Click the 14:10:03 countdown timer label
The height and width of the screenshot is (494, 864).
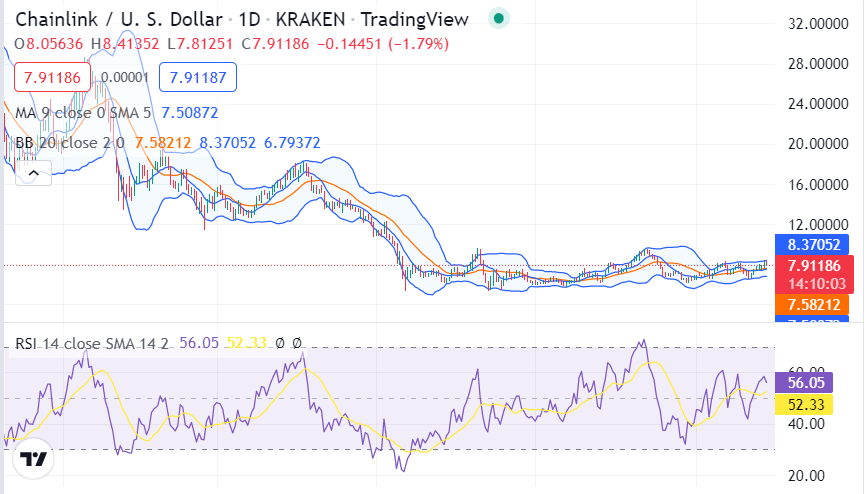(816, 284)
